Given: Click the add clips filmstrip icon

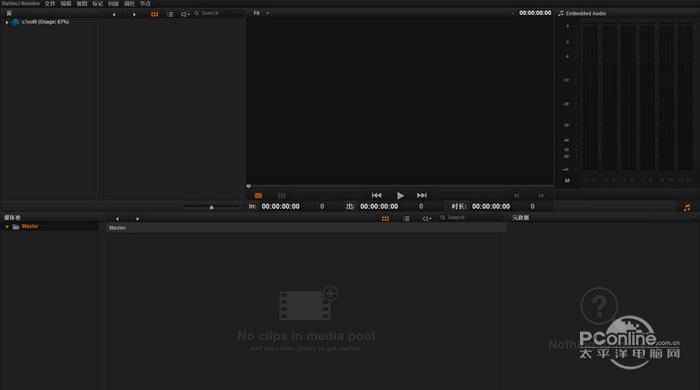Looking at the screenshot, I should coord(308,303).
